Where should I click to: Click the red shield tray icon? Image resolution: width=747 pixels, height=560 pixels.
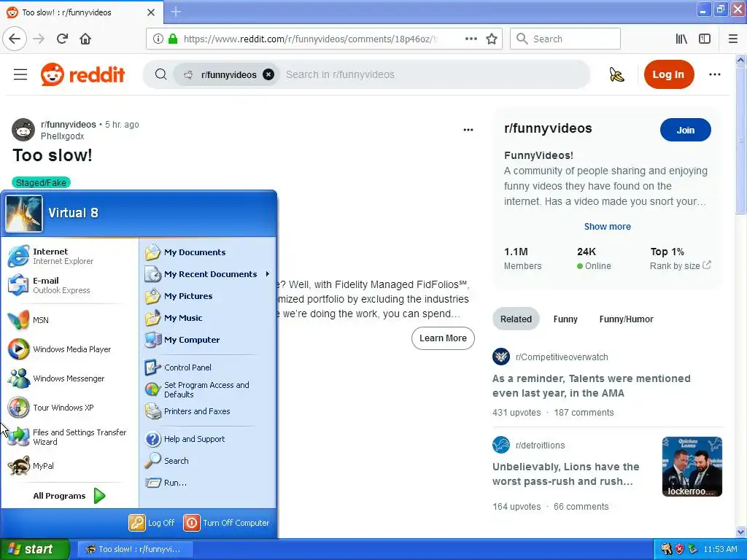coord(679,549)
